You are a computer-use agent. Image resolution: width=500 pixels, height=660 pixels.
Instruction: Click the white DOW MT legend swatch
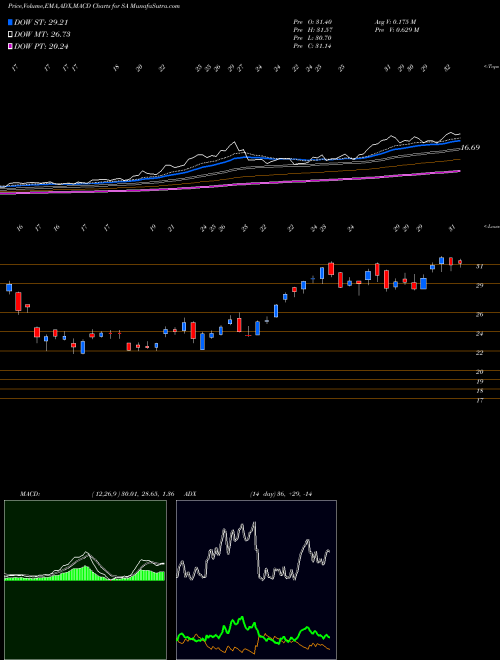[x=10, y=35]
